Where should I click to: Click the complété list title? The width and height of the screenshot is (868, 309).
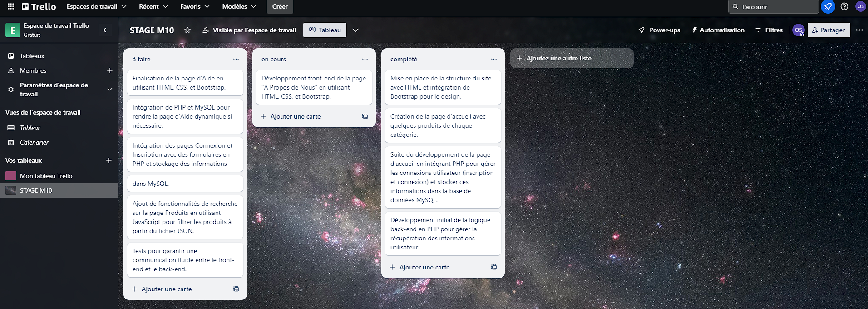[404, 59]
